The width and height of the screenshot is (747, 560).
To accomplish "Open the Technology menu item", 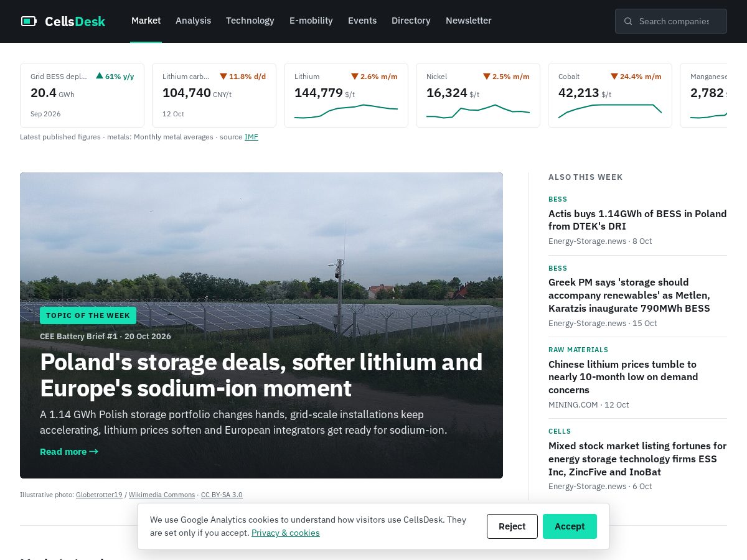I will tap(250, 21).
